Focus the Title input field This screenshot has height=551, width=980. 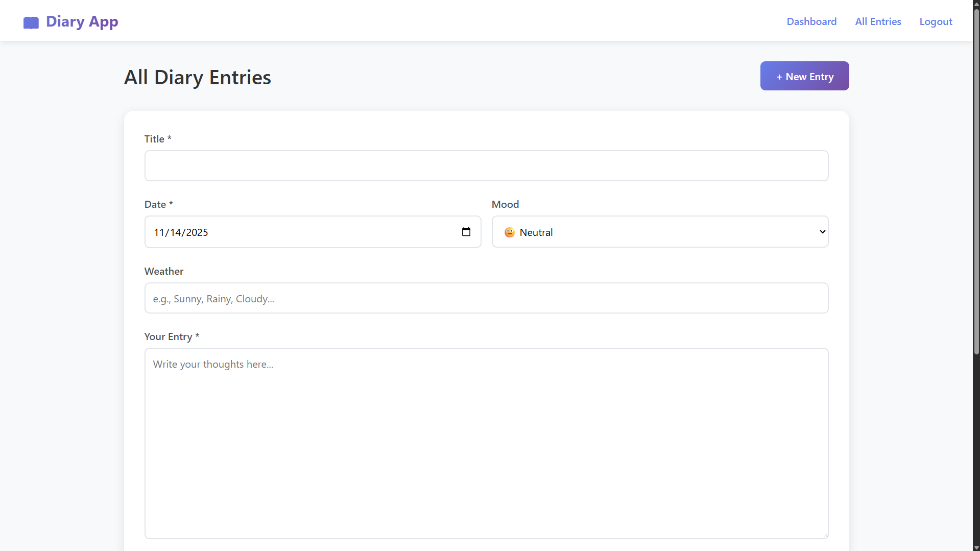[x=486, y=165]
